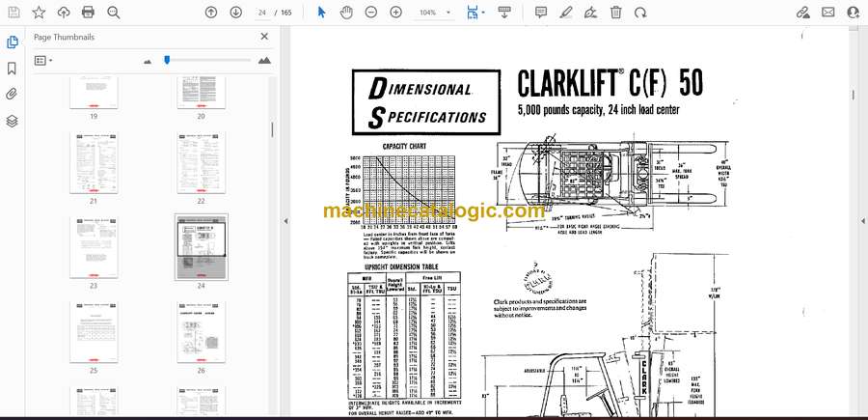
Task: Rotate the page view
Action: [640, 13]
